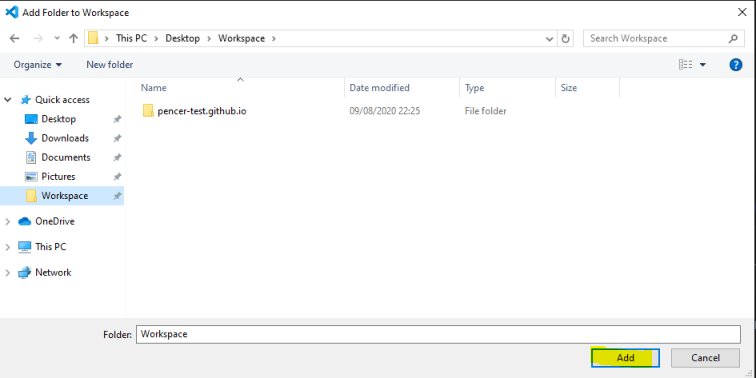Select Network in the sidebar
Screen dimensions: 756x378
coord(53,272)
